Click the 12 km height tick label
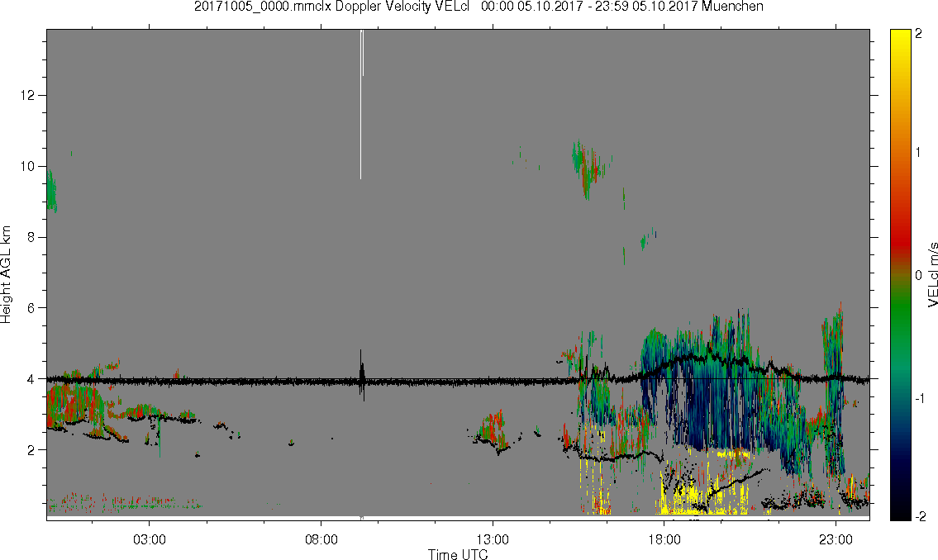Screen dimensions: 938x560 point(27,95)
